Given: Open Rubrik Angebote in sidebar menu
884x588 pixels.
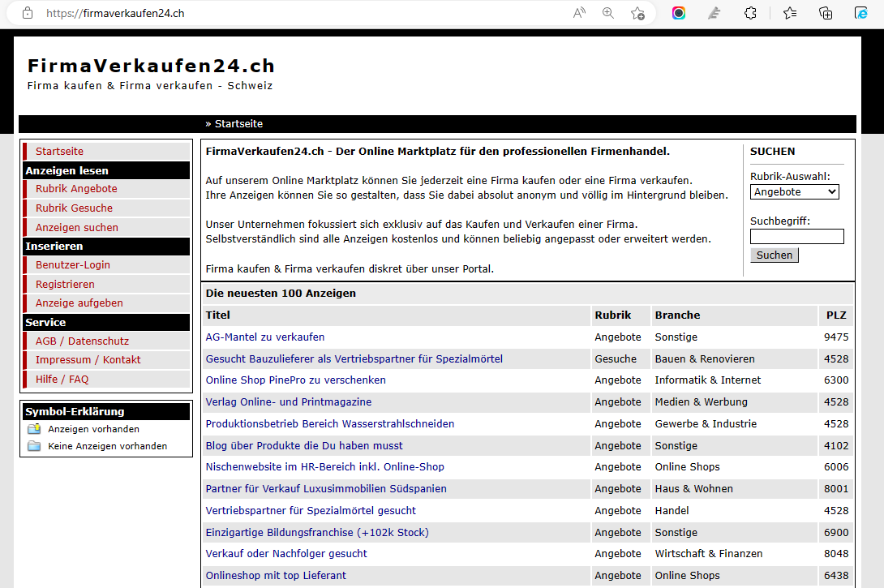Looking at the screenshot, I should (x=76, y=189).
